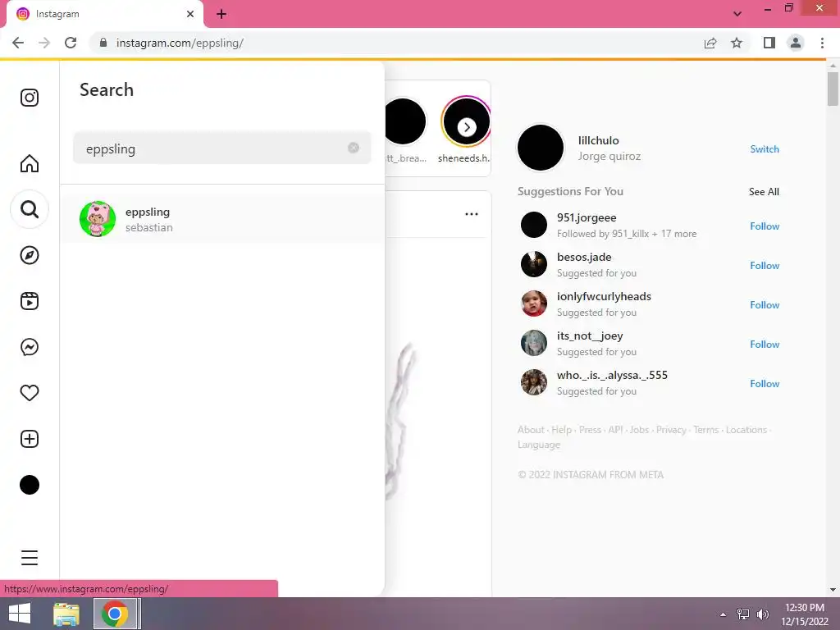Image resolution: width=840 pixels, height=630 pixels.
Task: Open its_not__joey avatar
Action: tap(534, 343)
